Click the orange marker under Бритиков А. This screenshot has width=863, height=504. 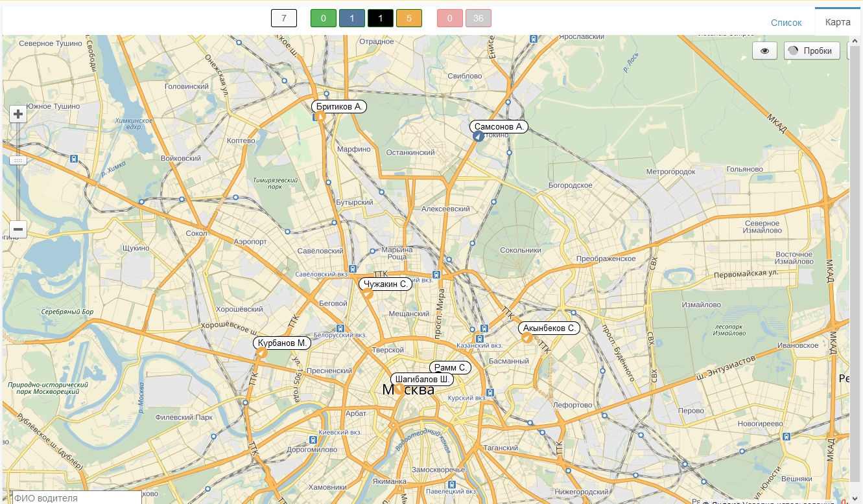pyautogui.click(x=320, y=117)
